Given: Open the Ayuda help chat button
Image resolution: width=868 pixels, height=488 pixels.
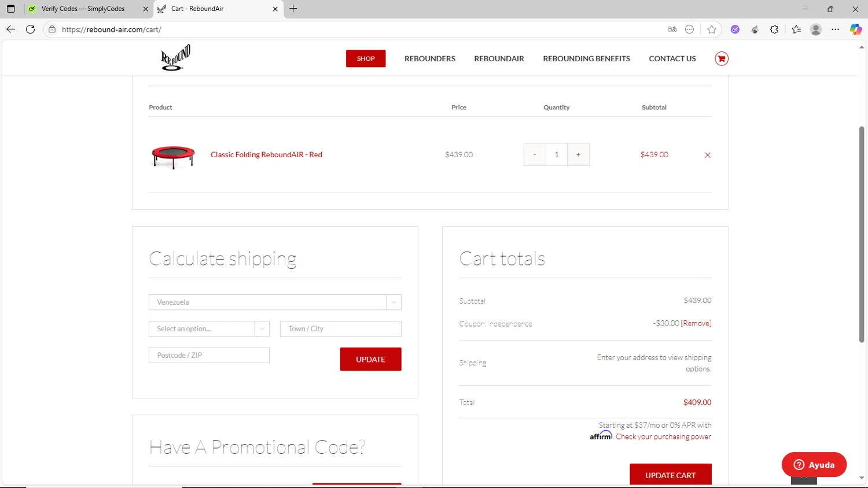Looking at the screenshot, I should coord(814,465).
